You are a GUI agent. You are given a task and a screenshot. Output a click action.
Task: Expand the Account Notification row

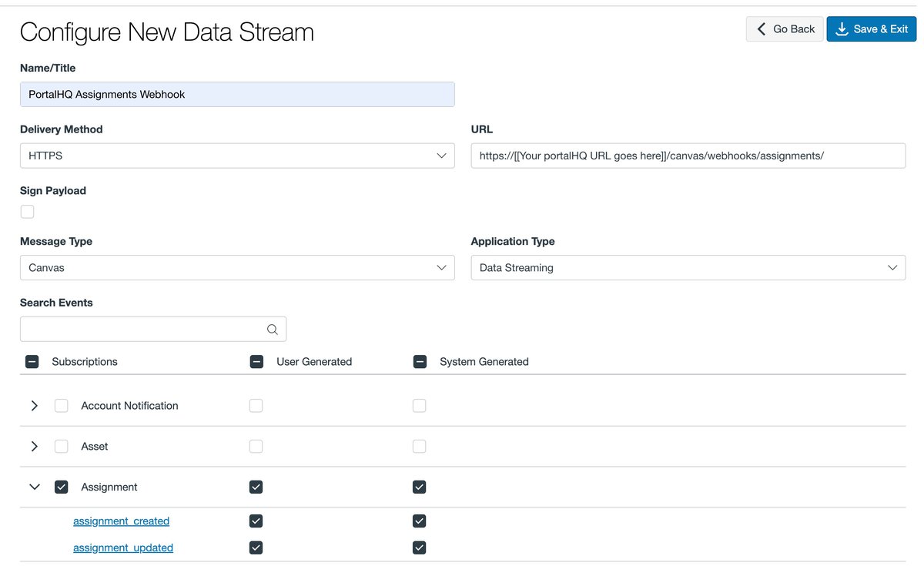[x=35, y=406]
